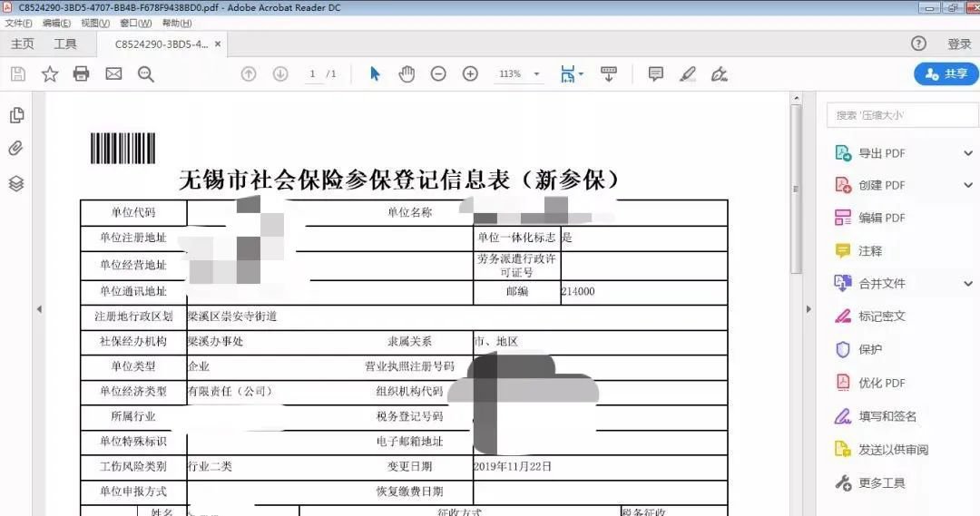980x516 pixels.
Task: Open the Layers panel icon
Action: [15, 183]
